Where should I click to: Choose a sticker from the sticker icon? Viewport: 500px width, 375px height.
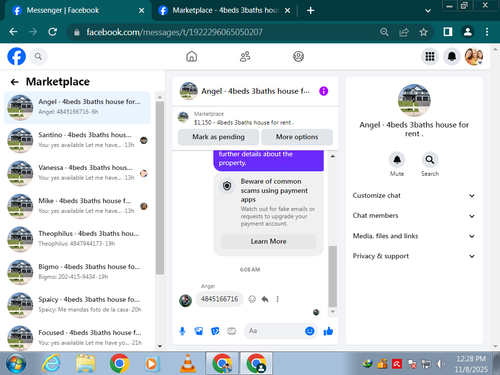click(215, 331)
